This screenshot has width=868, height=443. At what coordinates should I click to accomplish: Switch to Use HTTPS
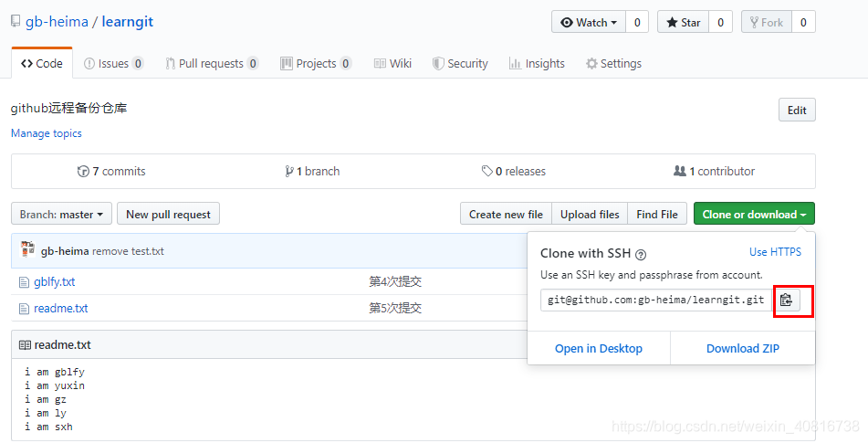775,252
